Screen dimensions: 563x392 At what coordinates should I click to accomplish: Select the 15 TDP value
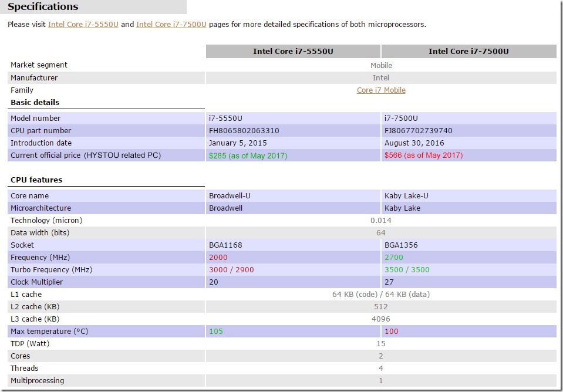coord(381,343)
